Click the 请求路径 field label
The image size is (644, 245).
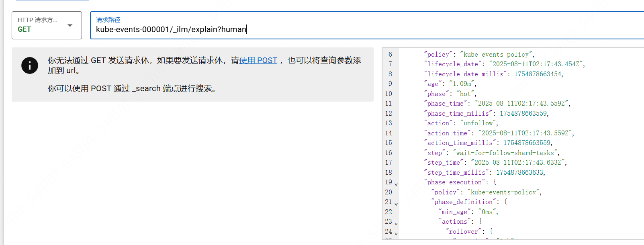click(x=108, y=20)
